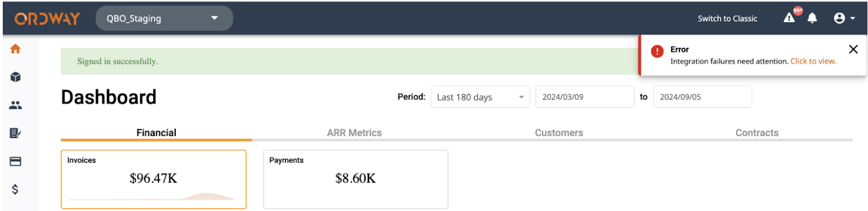This screenshot has height=211, width=868.
Task: Open the Billing document icon in sidebar
Action: tap(16, 133)
